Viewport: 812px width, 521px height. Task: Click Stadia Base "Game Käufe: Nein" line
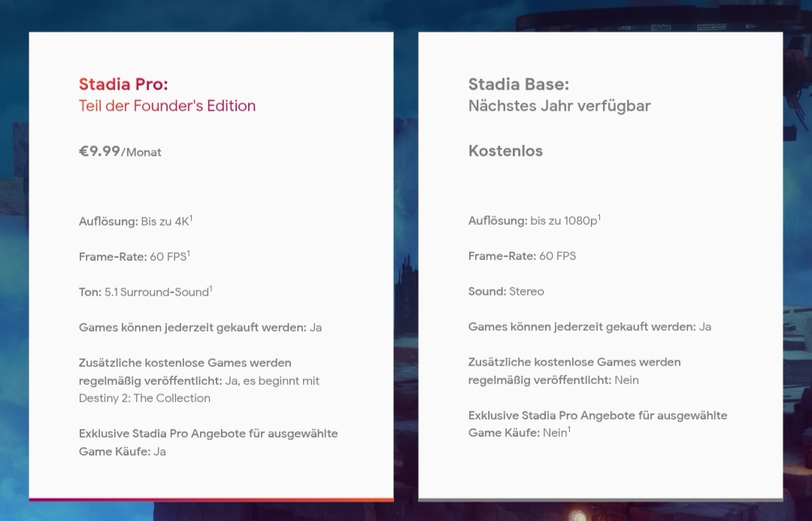[520, 432]
